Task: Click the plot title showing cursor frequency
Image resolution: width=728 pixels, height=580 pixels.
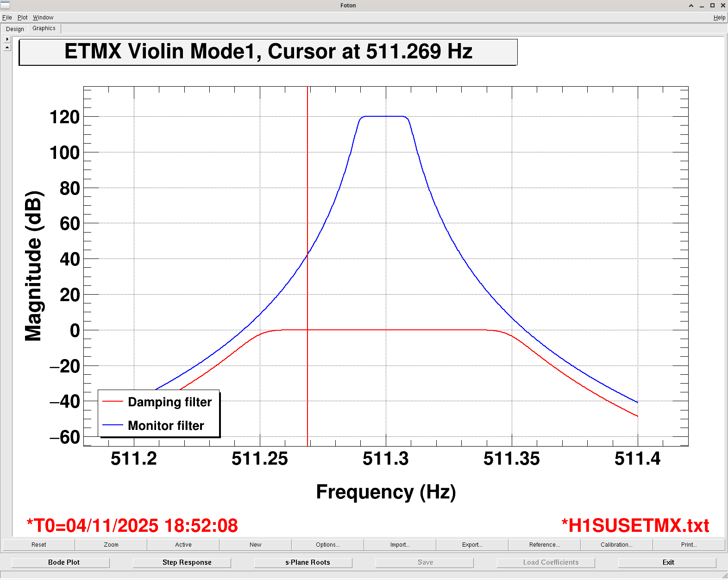Action: 268,52
